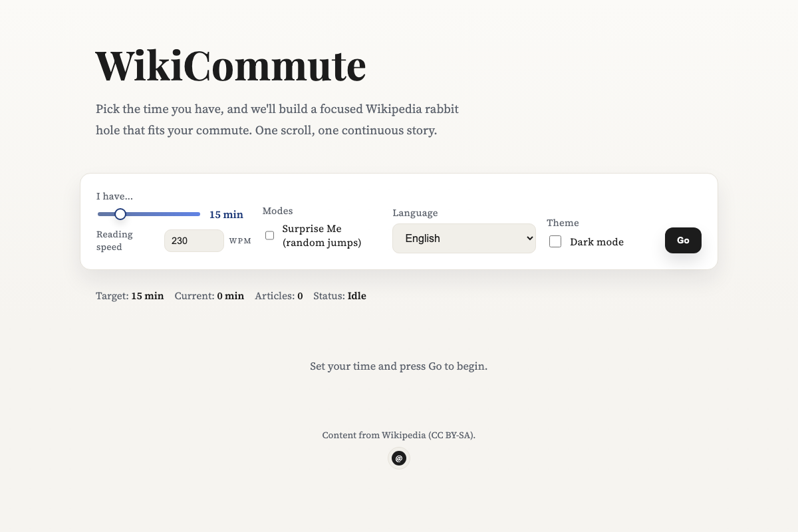The height and width of the screenshot is (532, 798).
Task: Open the Language dropdown showing English
Action: [x=464, y=238]
